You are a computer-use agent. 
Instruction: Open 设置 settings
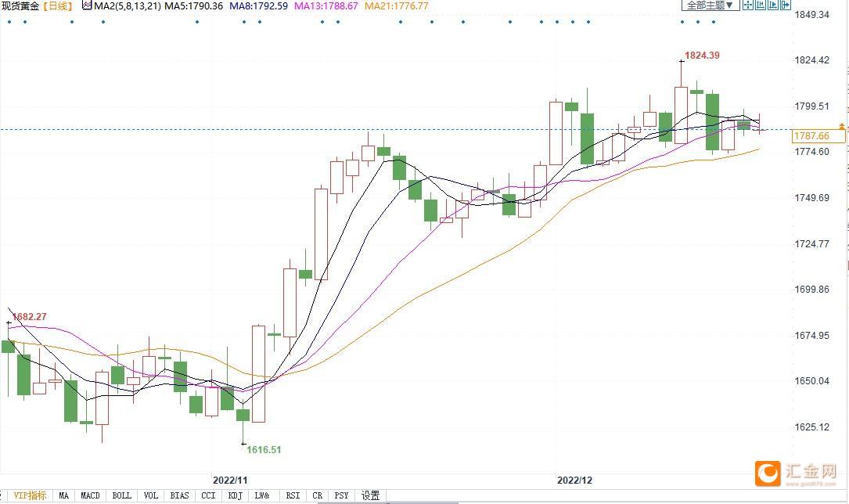coord(371,495)
